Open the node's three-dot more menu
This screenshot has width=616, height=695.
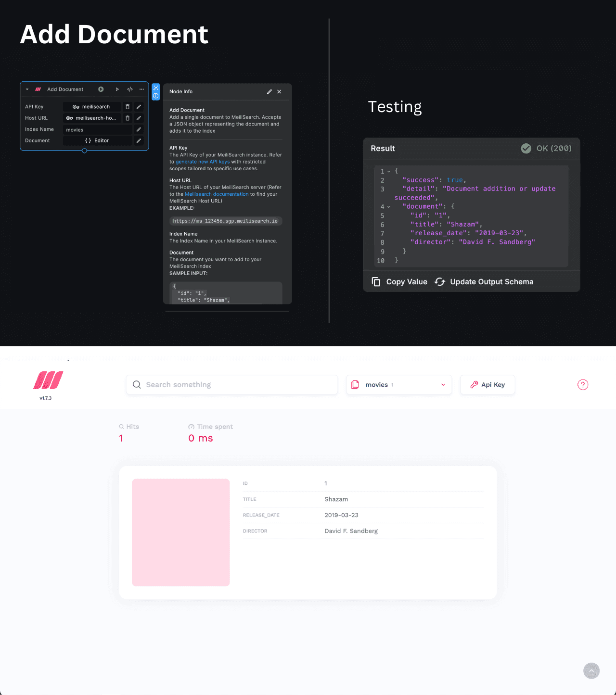tap(141, 89)
